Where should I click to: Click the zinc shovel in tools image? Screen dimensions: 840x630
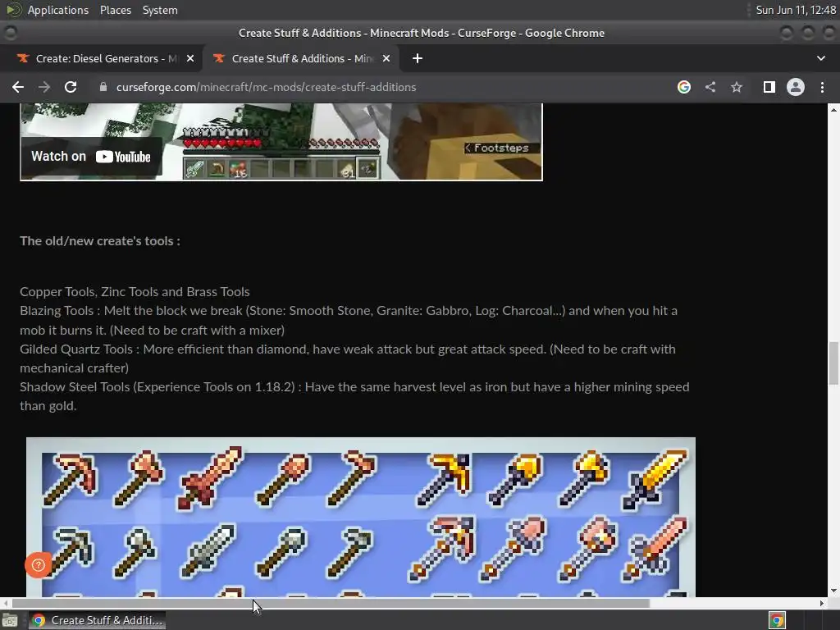281,552
